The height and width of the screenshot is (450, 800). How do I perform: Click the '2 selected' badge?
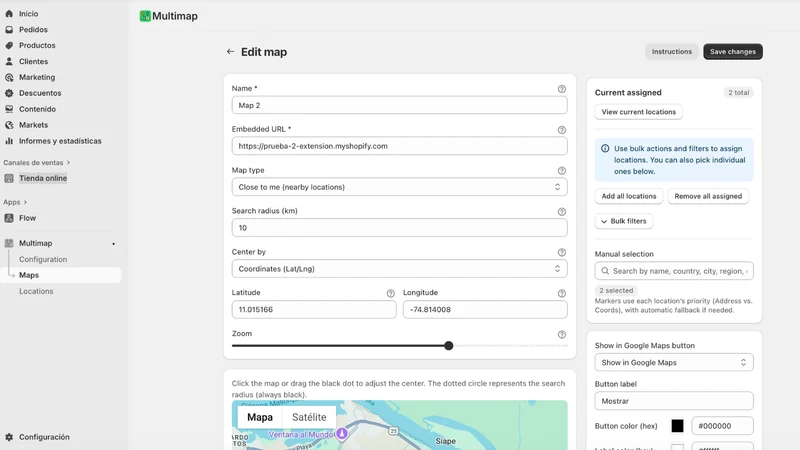click(616, 290)
